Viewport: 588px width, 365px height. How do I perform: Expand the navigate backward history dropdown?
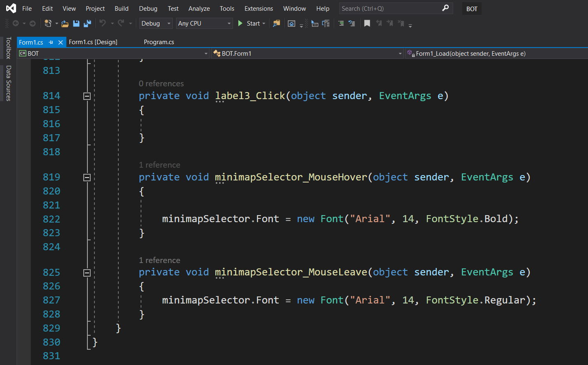coord(24,24)
